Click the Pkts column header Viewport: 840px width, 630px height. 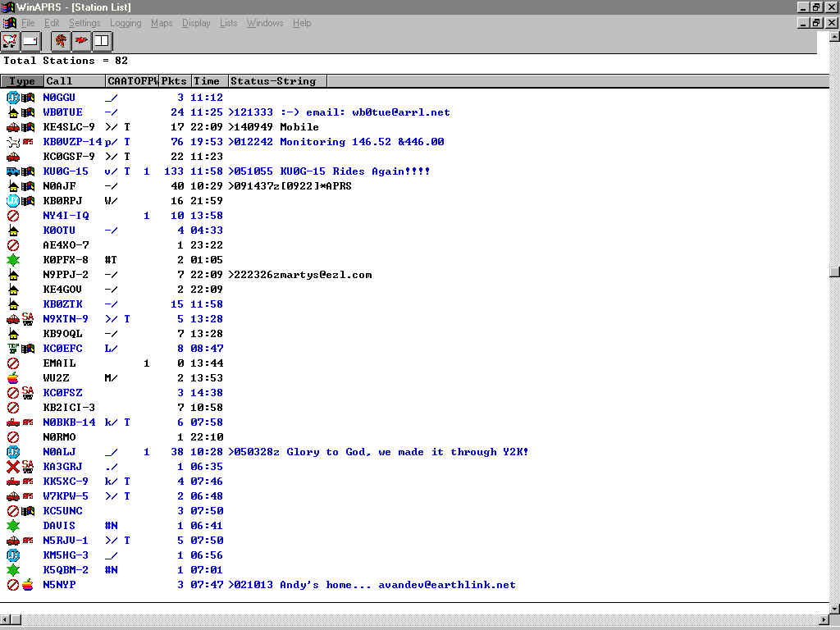pos(174,81)
